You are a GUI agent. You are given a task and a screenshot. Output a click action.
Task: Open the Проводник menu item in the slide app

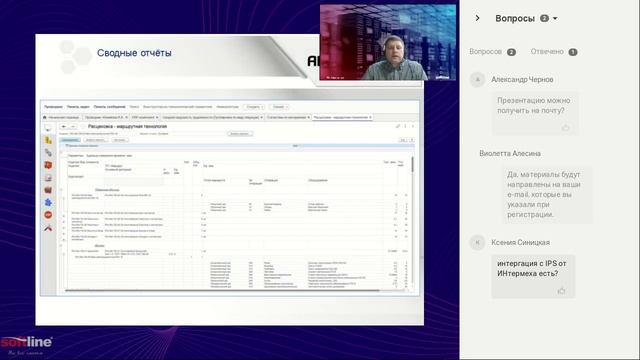pyautogui.click(x=53, y=107)
